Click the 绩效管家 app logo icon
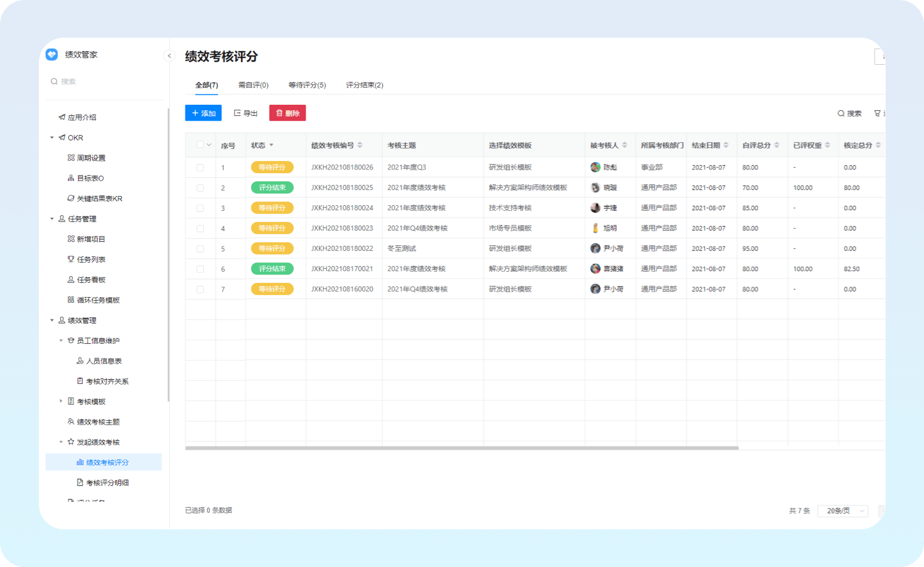The height and width of the screenshot is (567, 924). pos(52,55)
